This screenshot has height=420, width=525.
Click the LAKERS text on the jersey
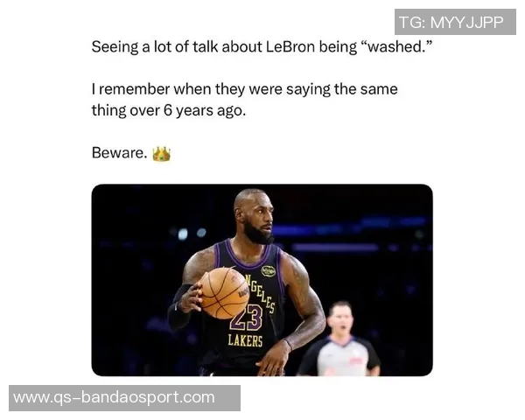245,340
